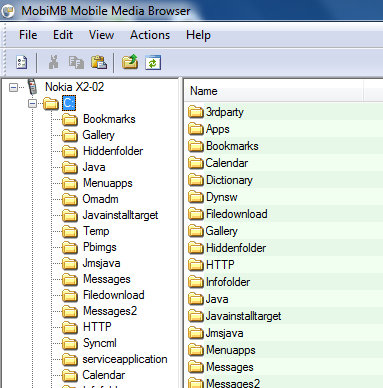Open the Edit menu
Image resolution: width=383 pixels, height=388 pixels.
[63, 35]
